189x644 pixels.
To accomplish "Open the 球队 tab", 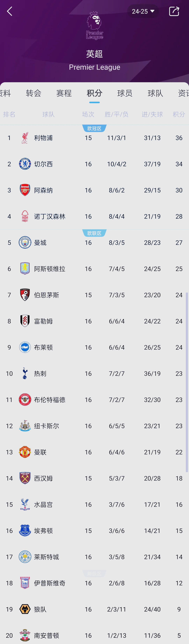I will [155, 93].
